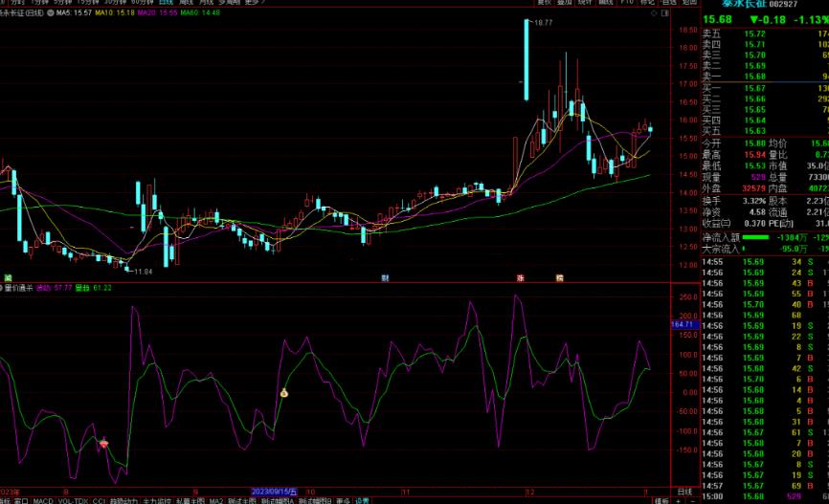Click the current price 15.68 at panel top
Screen dimensions: 829x504
pos(717,19)
